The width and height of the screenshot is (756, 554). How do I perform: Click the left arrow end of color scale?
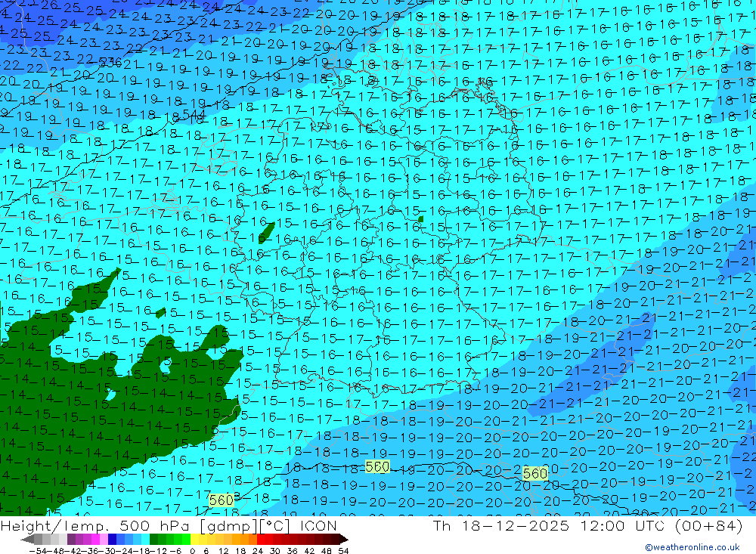click(x=27, y=540)
